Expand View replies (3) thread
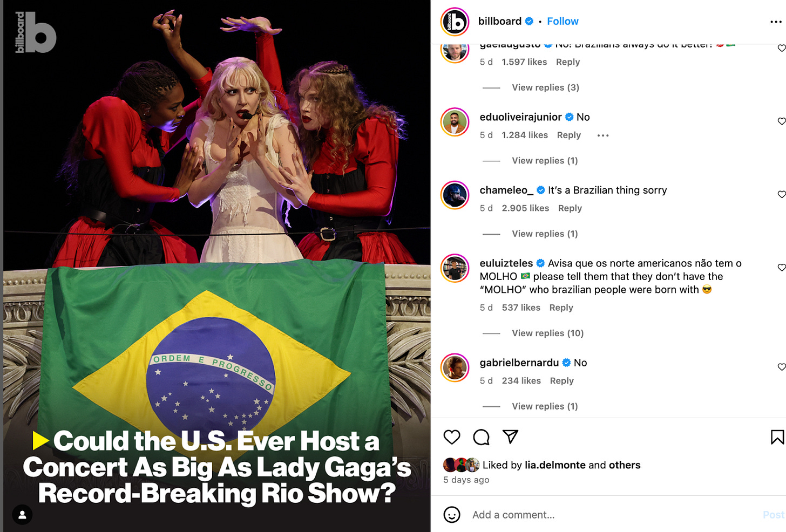This screenshot has height=532, width=786. pyautogui.click(x=545, y=87)
